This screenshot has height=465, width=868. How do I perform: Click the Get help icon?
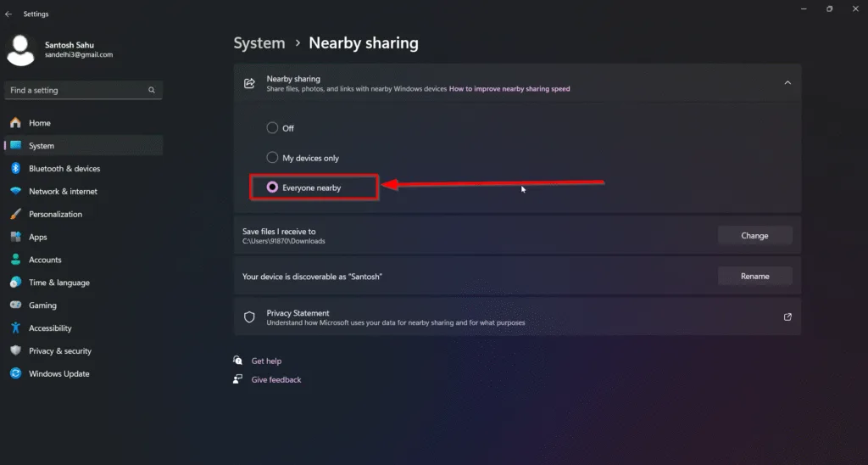(x=237, y=361)
